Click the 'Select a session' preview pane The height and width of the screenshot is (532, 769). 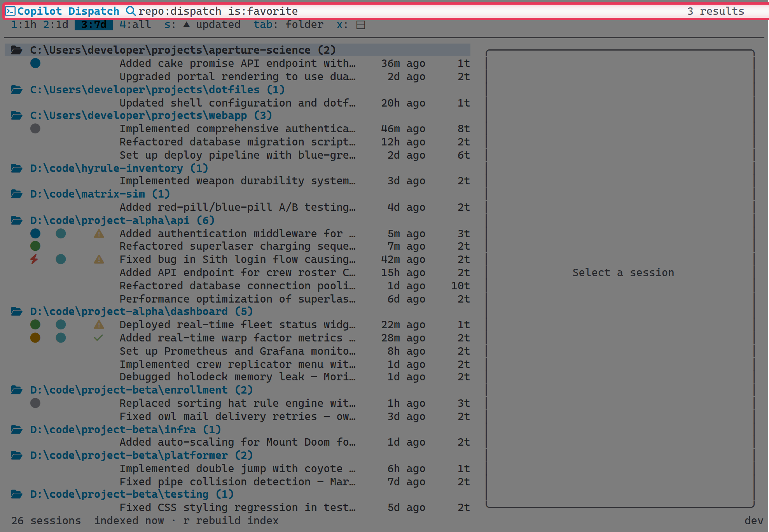[620, 278]
